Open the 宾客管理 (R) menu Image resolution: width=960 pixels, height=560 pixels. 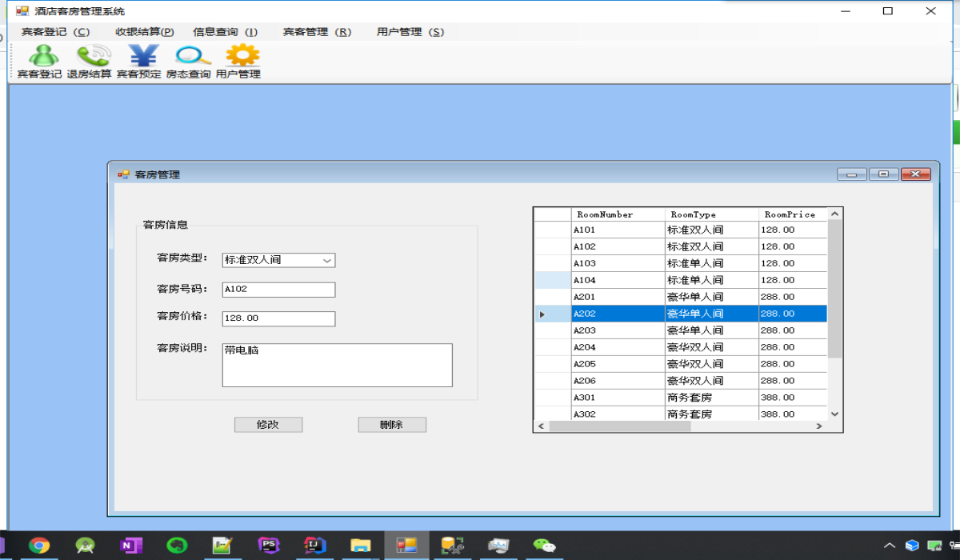tap(317, 32)
